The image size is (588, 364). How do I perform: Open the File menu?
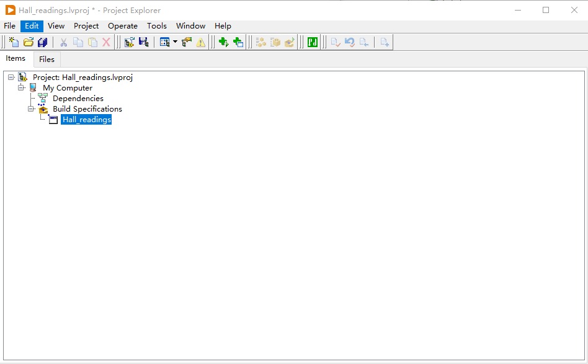tap(10, 26)
